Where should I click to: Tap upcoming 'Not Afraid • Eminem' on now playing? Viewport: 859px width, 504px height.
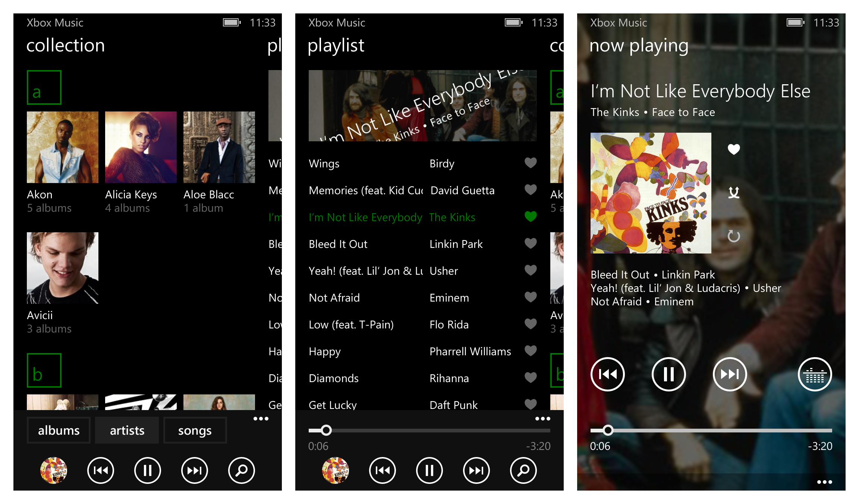tap(642, 302)
